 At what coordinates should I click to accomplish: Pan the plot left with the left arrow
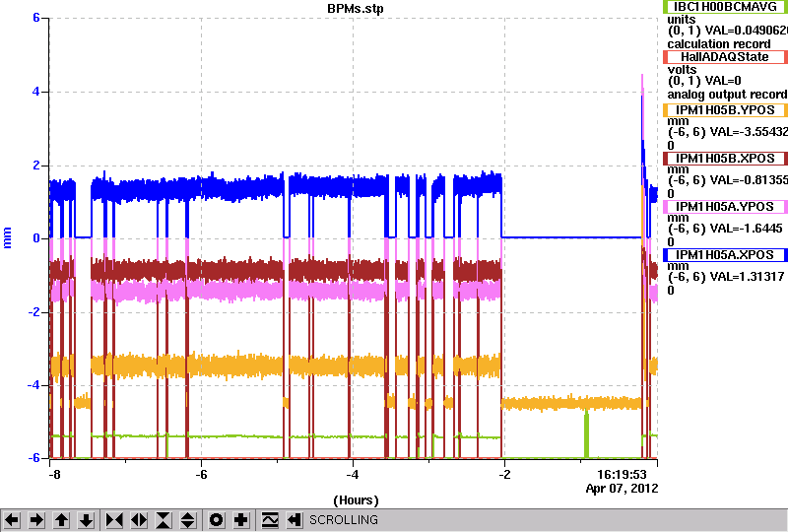[x=12, y=520]
